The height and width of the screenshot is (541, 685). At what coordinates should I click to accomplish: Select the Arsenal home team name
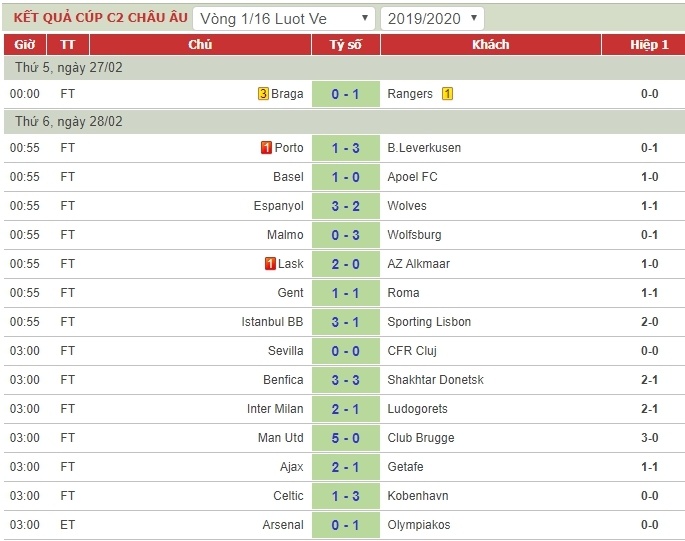(x=282, y=525)
